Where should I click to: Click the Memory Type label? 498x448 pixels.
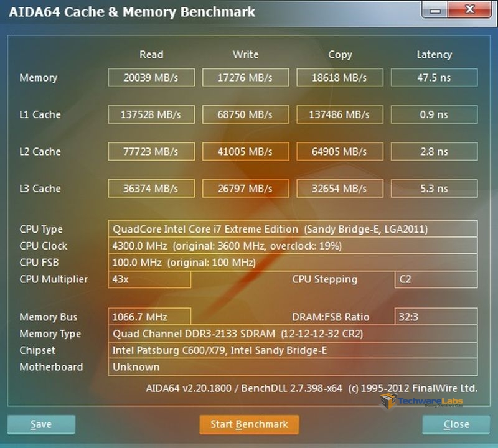(50, 334)
